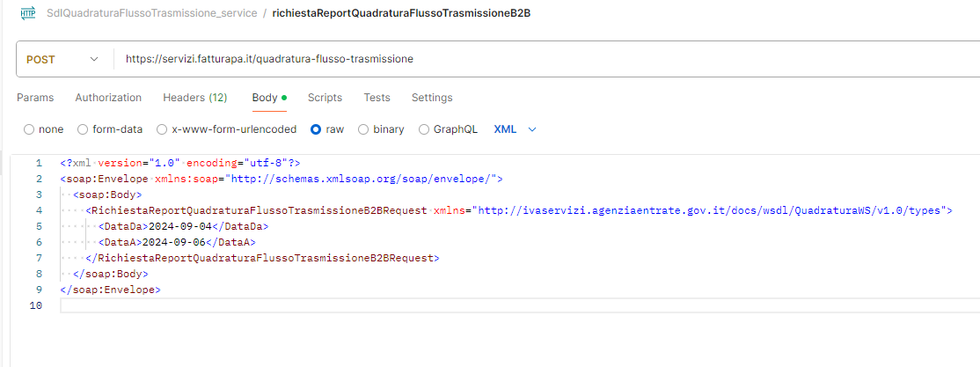Open the Headers (12) tab

tap(195, 98)
